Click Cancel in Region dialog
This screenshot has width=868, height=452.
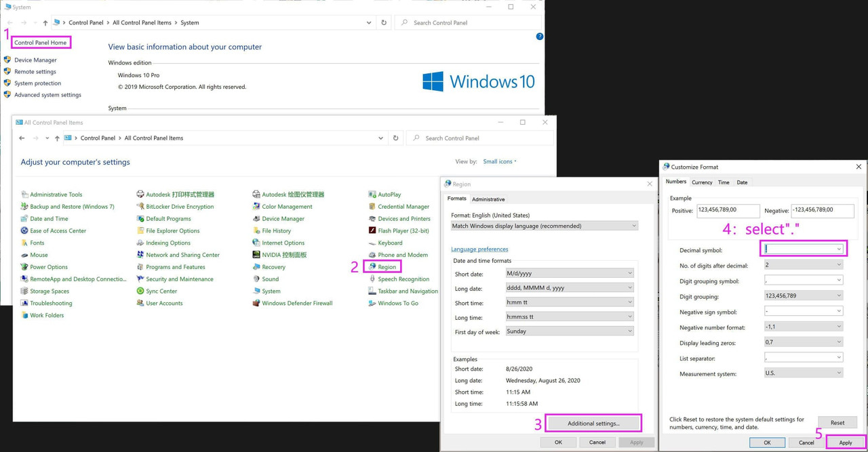click(597, 443)
